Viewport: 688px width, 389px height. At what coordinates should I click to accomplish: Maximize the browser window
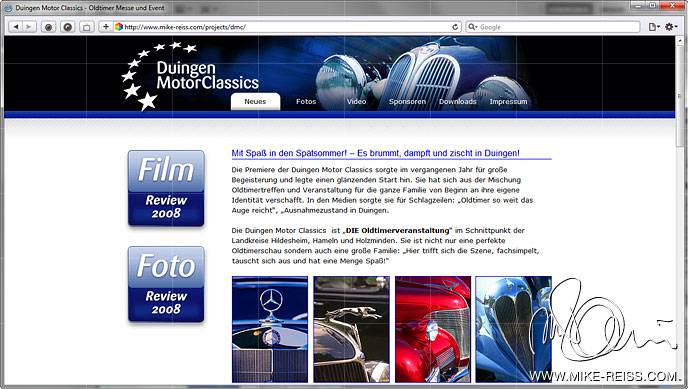click(x=652, y=5)
